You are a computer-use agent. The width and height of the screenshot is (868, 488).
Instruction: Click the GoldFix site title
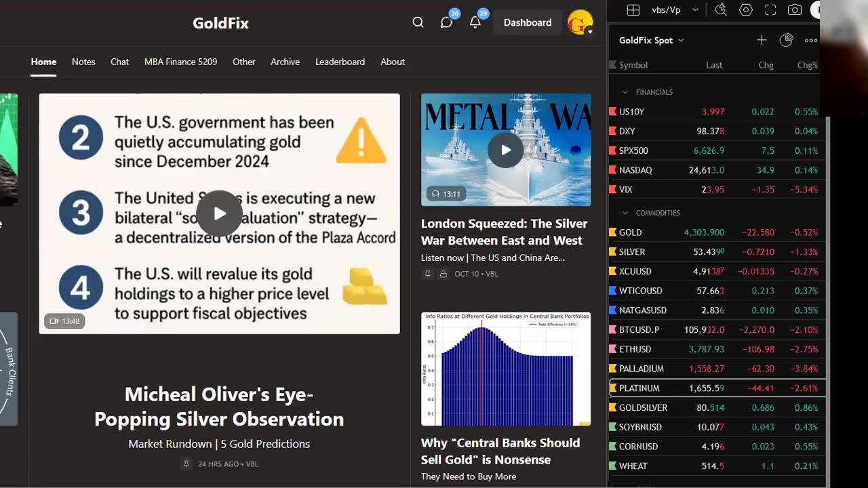[220, 23]
